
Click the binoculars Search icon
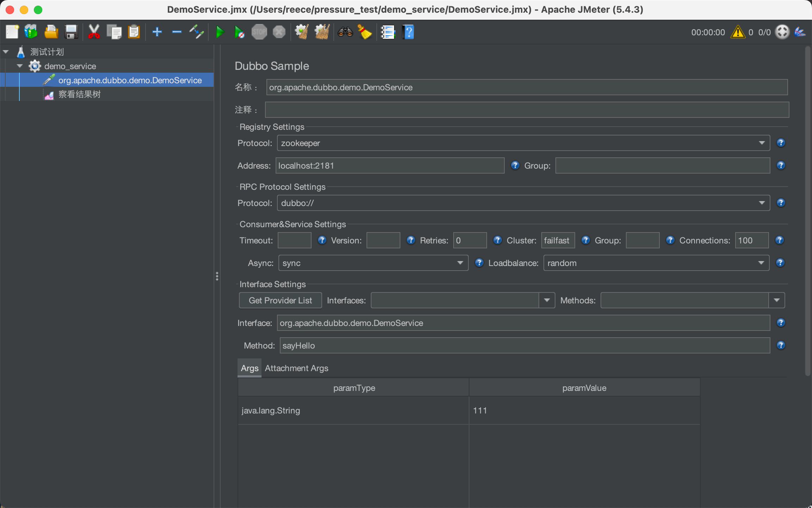click(x=345, y=32)
